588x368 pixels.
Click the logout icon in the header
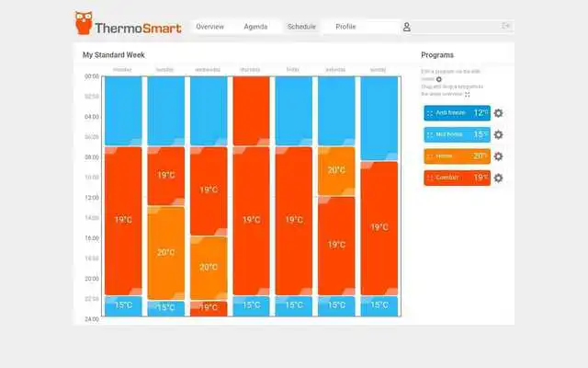click(506, 26)
